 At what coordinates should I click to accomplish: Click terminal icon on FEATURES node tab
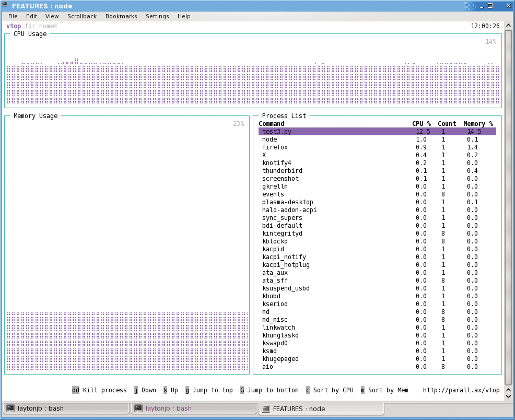point(266,409)
